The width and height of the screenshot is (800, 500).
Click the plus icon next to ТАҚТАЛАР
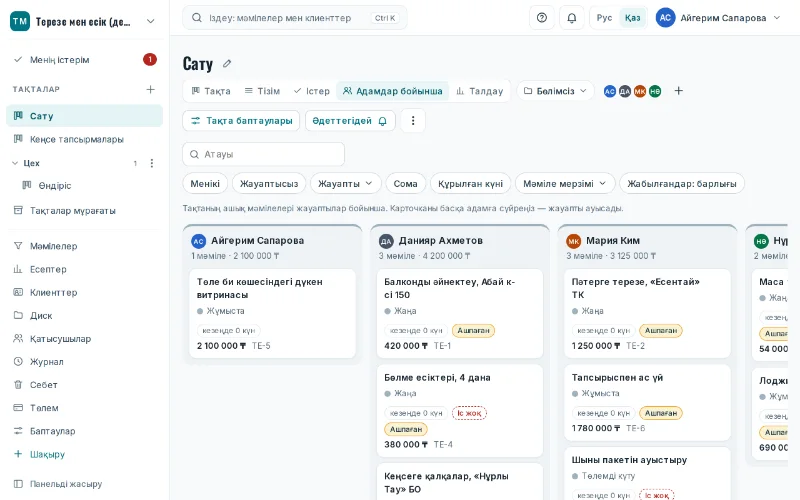(x=151, y=89)
